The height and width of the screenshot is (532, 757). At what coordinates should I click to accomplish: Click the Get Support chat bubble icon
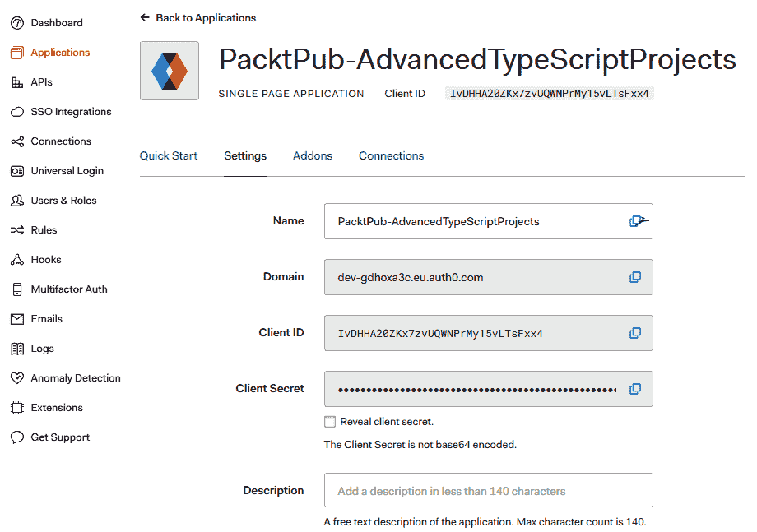pos(17,437)
